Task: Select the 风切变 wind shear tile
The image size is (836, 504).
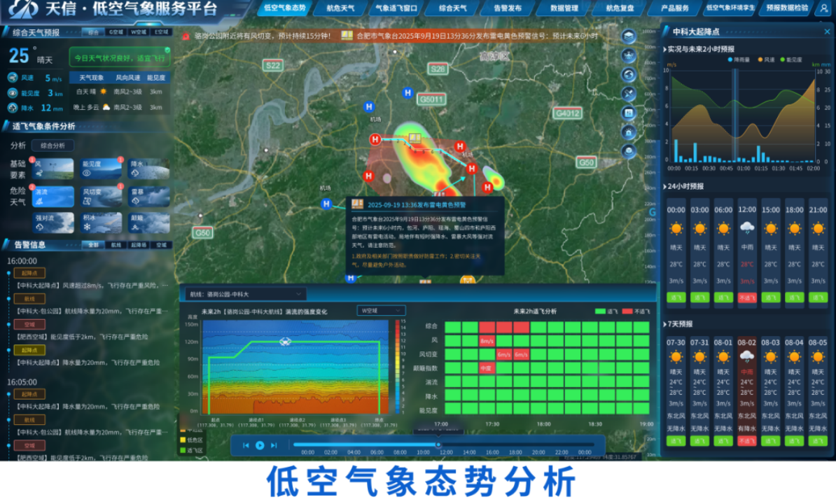Action: pyautogui.click(x=101, y=196)
